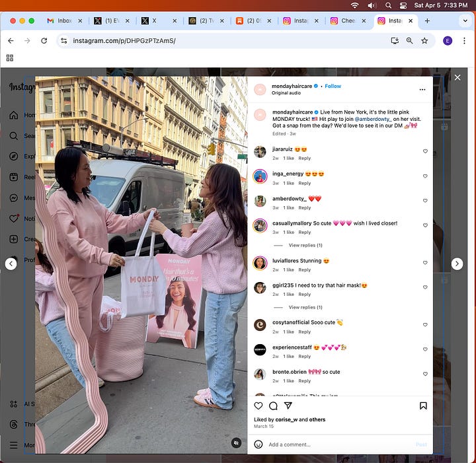The image size is (476, 463).
Task: Close the post overlay with X
Action: pyautogui.click(x=457, y=77)
